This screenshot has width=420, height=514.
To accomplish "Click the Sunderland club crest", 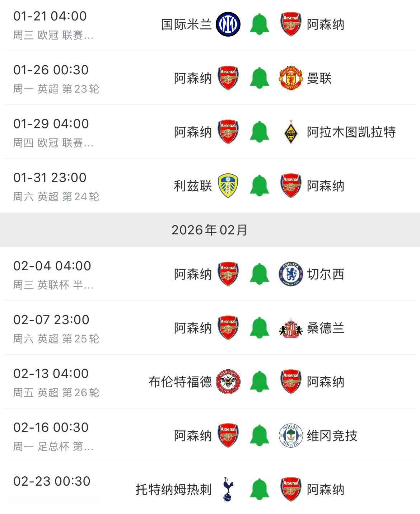I will [x=291, y=328].
